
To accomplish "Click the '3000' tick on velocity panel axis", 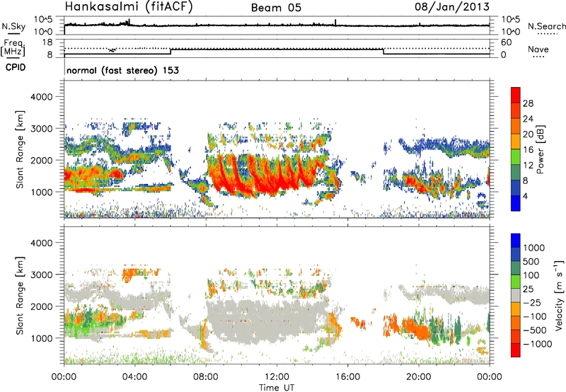I will pyautogui.click(x=42, y=275).
